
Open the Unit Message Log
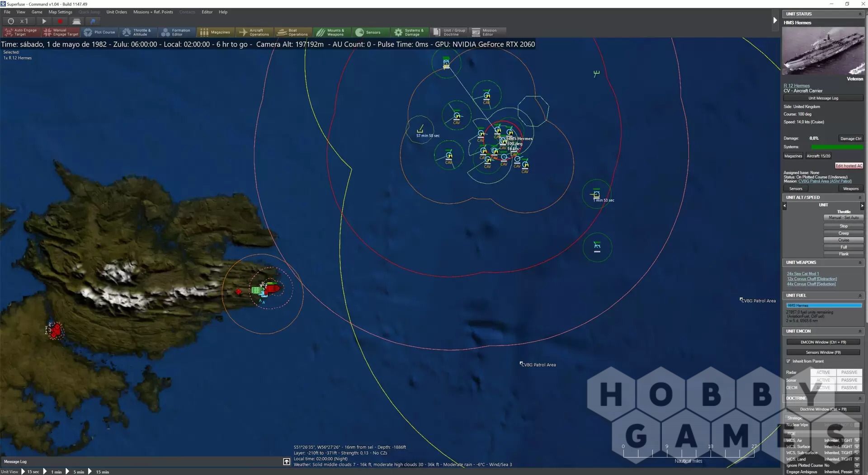pos(823,98)
